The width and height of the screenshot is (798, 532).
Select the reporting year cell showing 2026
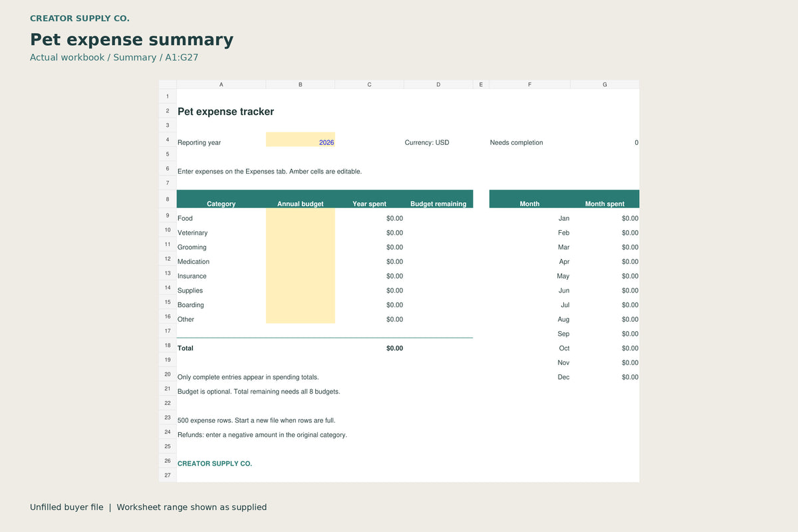pyautogui.click(x=301, y=140)
